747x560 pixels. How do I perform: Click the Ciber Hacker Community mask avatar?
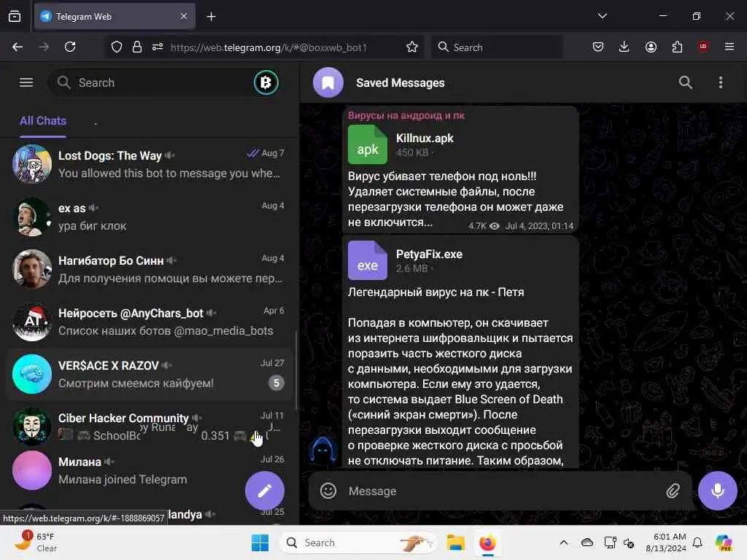[32, 426]
